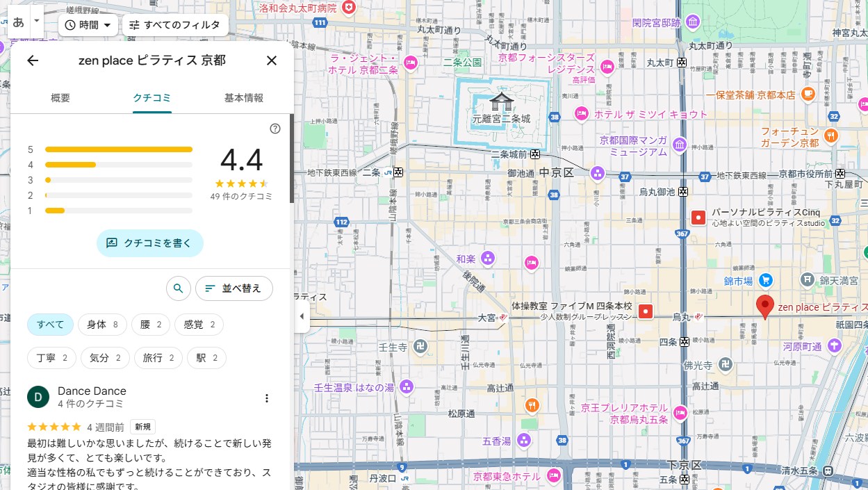
Task: Click the back arrow in the place panel
Action: click(33, 60)
